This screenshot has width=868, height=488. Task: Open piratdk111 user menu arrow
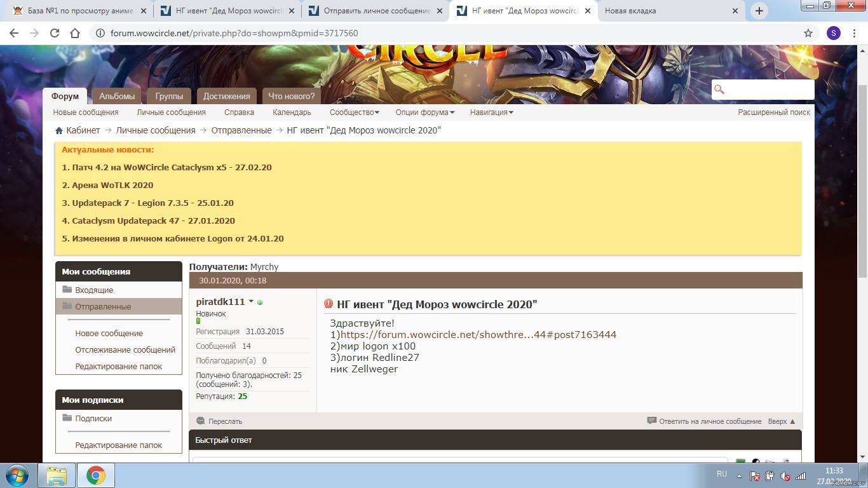pyautogui.click(x=251, y=302)
